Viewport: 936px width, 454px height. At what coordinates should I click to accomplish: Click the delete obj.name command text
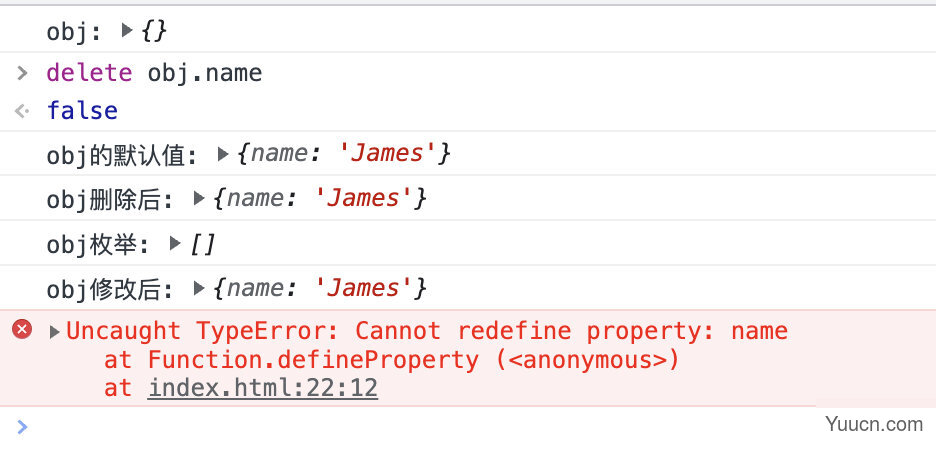(x=154, y=73)
